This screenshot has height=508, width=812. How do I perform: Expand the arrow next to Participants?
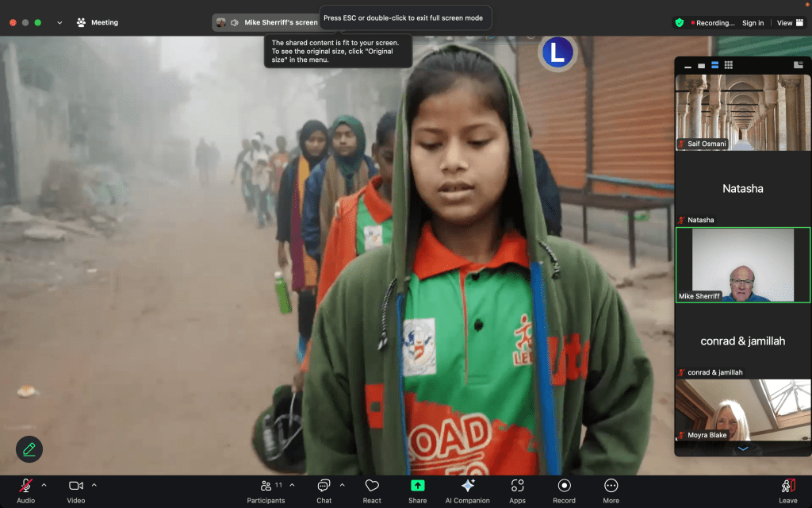tap(292, 485)
